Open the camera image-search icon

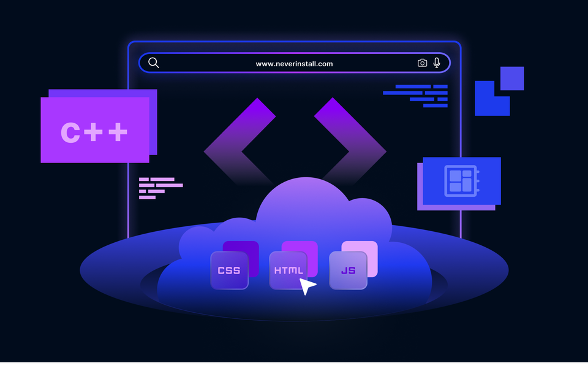(x=422, y=63)
